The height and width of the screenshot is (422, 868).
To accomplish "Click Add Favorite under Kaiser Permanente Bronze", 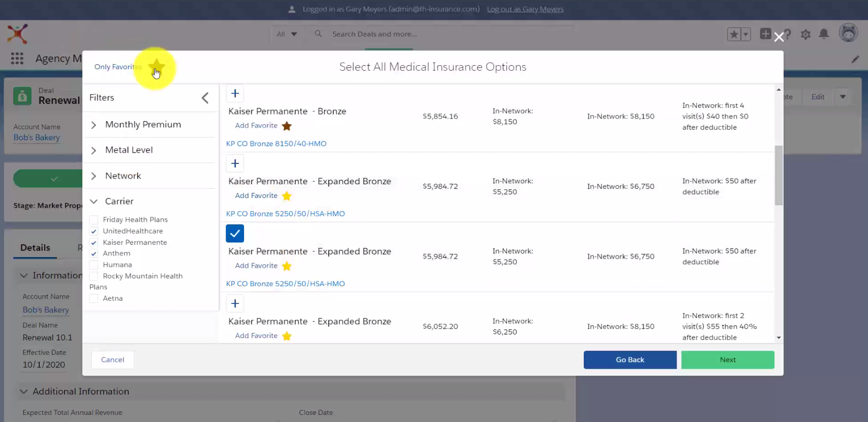I will click(256, 126).
